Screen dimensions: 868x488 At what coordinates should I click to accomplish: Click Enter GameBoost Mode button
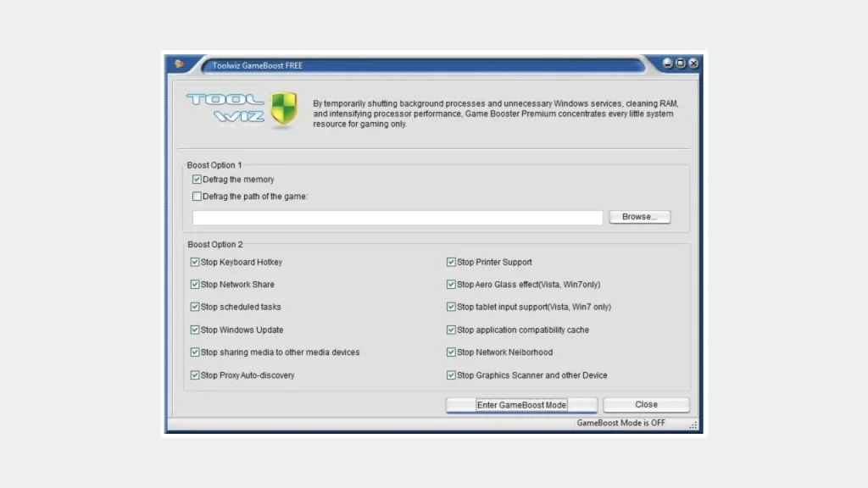click(x=521, y=405)
